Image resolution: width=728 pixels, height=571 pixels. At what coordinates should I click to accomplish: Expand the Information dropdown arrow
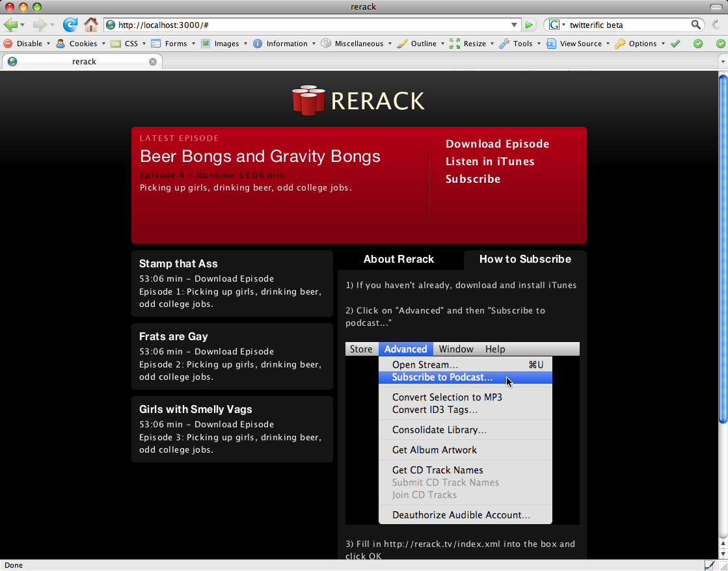(x=314, y=44)
